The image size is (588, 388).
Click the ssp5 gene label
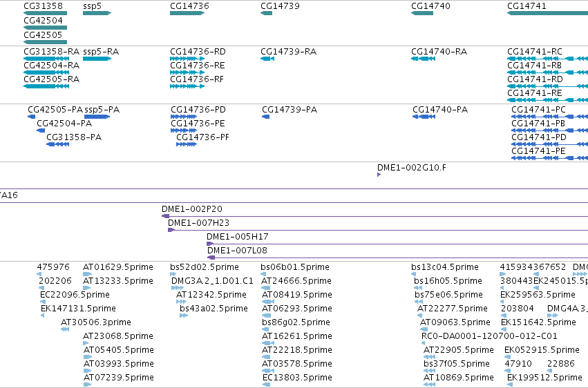point(93,6)
